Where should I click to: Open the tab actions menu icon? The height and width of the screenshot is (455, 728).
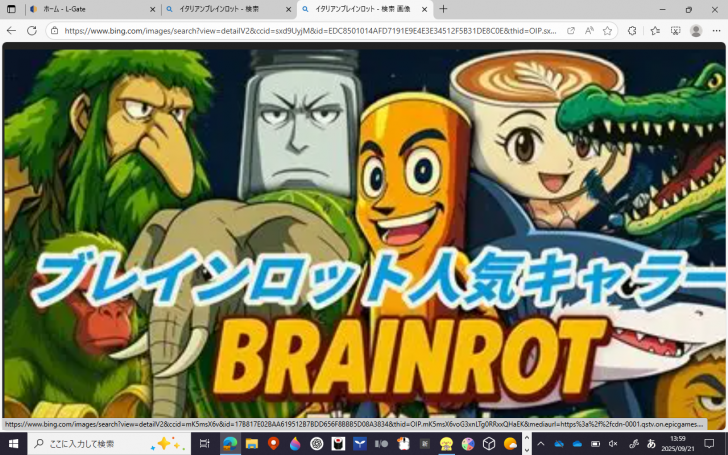click(11, 9)
